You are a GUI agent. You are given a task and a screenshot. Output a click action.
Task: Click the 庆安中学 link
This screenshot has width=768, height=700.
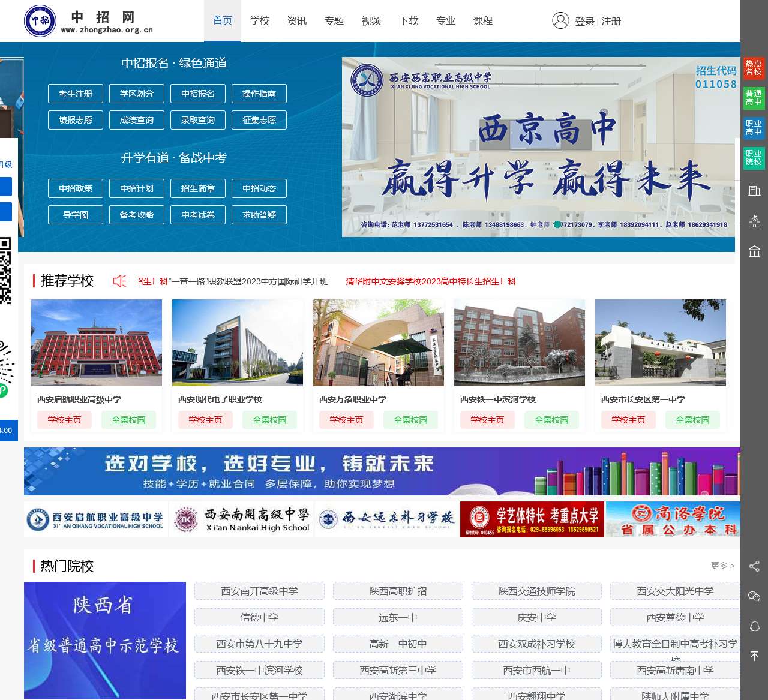(536, 617)
